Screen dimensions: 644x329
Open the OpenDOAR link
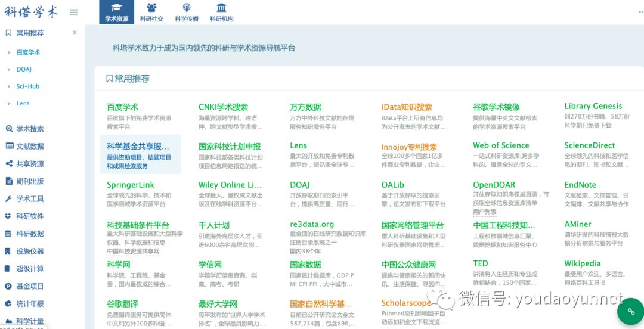pyautogui.click(x=494, y=185)
